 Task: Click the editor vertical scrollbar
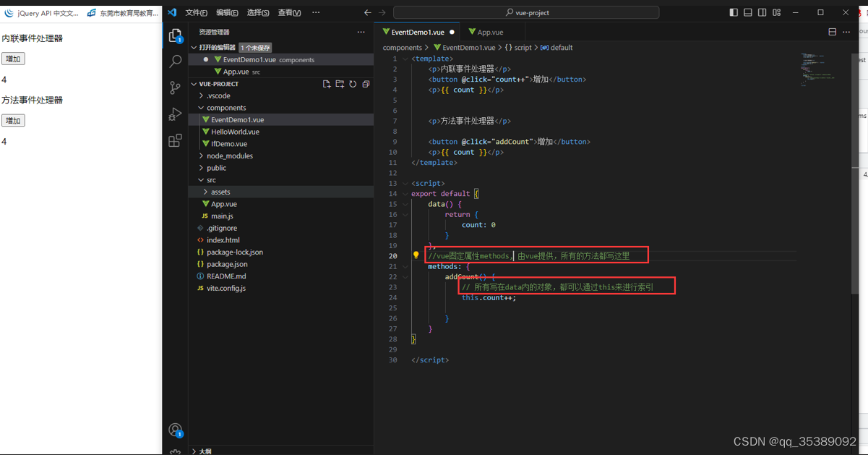[x=854, y=174]
